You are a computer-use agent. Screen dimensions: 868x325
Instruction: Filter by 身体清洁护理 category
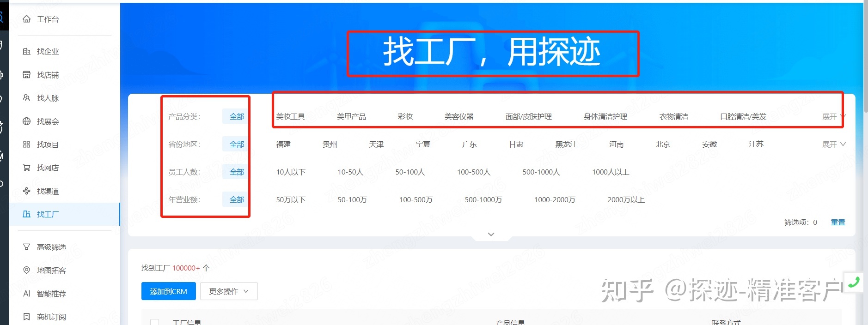coord(605,117)
